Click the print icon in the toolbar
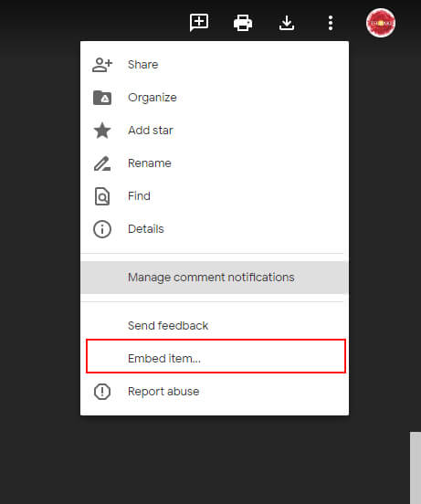 click(243, 23)
